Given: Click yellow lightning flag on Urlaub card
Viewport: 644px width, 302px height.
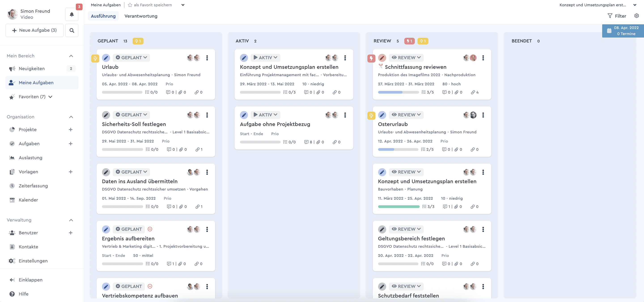Looking at the screenshot, I should [95, 59].
